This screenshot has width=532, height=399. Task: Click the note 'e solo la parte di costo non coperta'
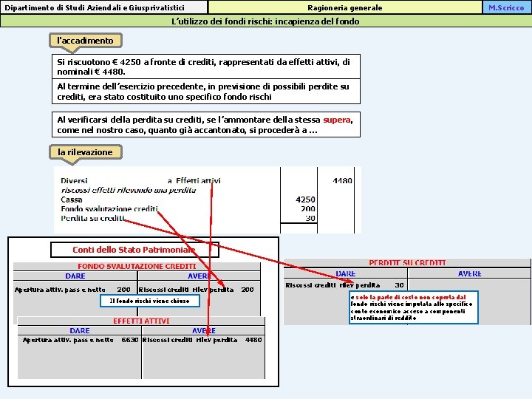point(414,307)
